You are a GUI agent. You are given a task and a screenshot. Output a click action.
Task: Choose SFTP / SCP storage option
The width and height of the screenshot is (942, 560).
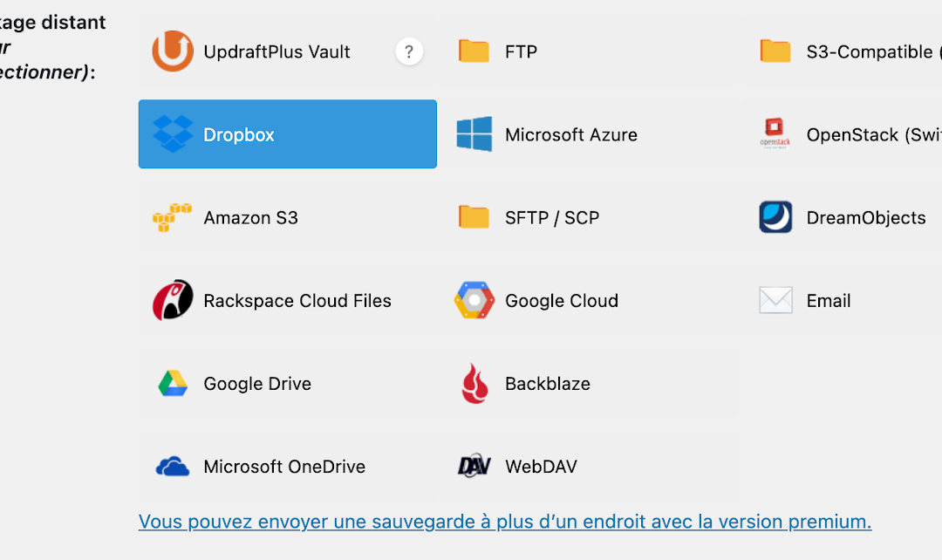click(551, 218)
